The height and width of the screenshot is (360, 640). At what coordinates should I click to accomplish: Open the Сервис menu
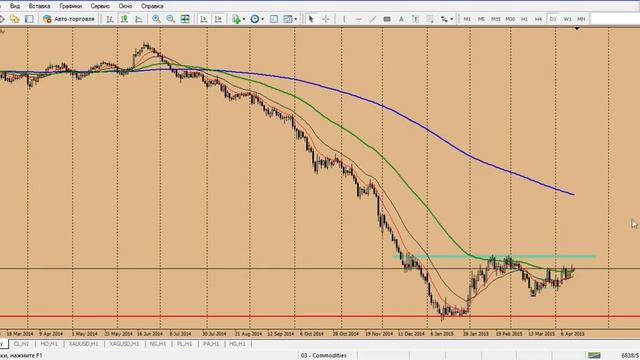pos(100,6)
